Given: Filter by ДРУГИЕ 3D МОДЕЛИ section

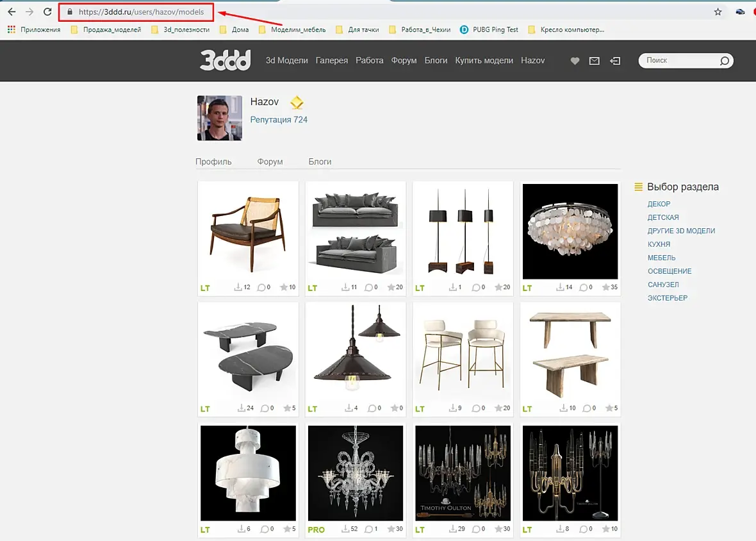Looking at the screenshot, I should click(681, 231).
